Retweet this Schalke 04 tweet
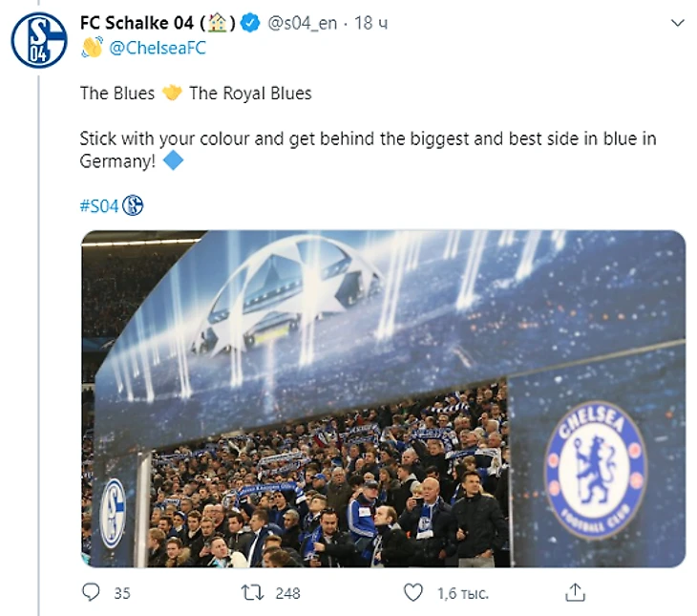This screenshot has height=616, width=697. tap(253, 593)
